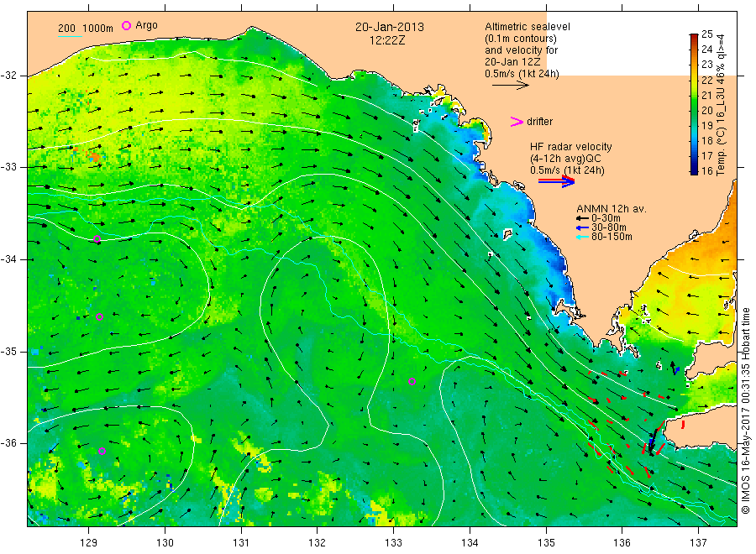Click the 'drifter' legend label

[x=539, y=122]
